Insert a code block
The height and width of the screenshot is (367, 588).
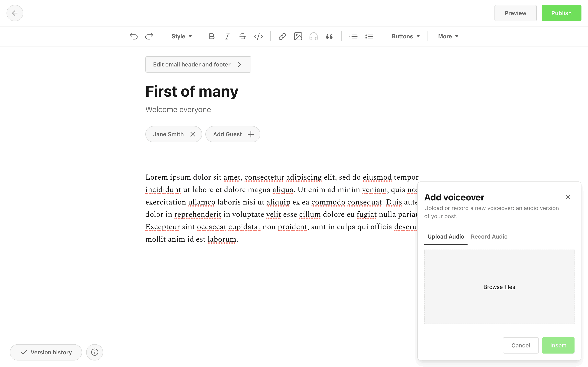258,36
